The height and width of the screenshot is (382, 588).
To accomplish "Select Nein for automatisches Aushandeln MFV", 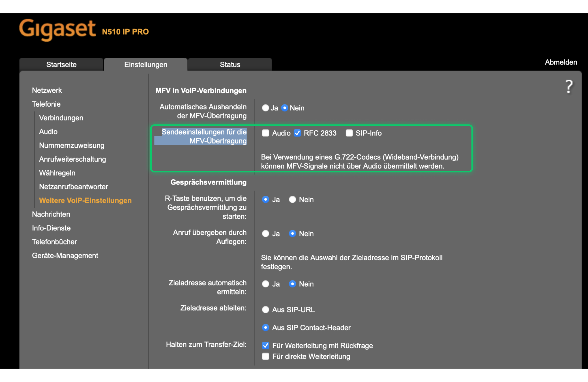I will pyautogui.click(x=284, y=108).
